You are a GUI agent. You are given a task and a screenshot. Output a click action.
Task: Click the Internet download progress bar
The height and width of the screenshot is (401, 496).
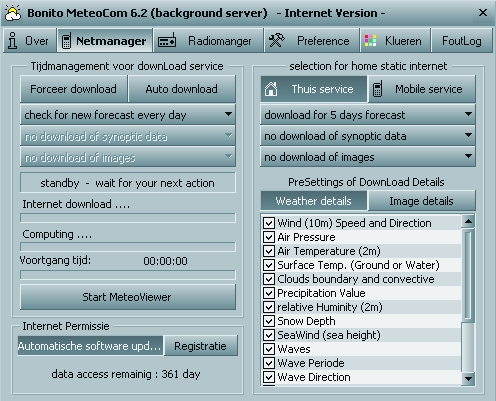point(128,218)
